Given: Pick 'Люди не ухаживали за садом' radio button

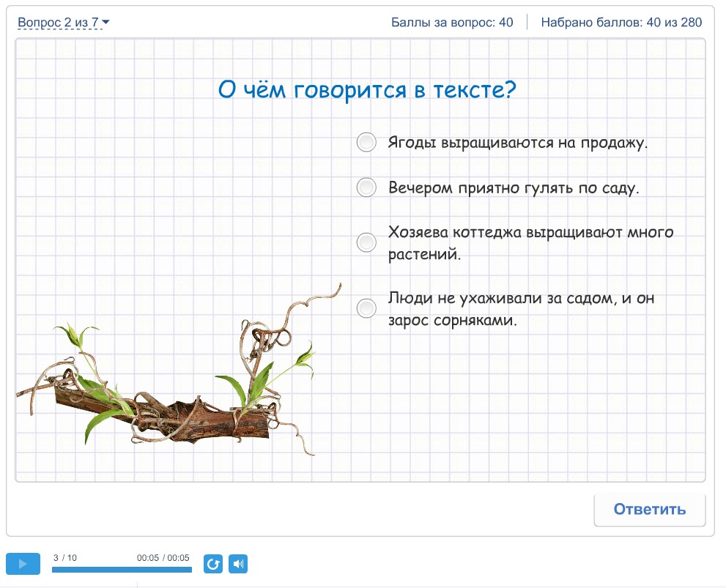Looking at the screenshot, I should [x=366, y=308].
